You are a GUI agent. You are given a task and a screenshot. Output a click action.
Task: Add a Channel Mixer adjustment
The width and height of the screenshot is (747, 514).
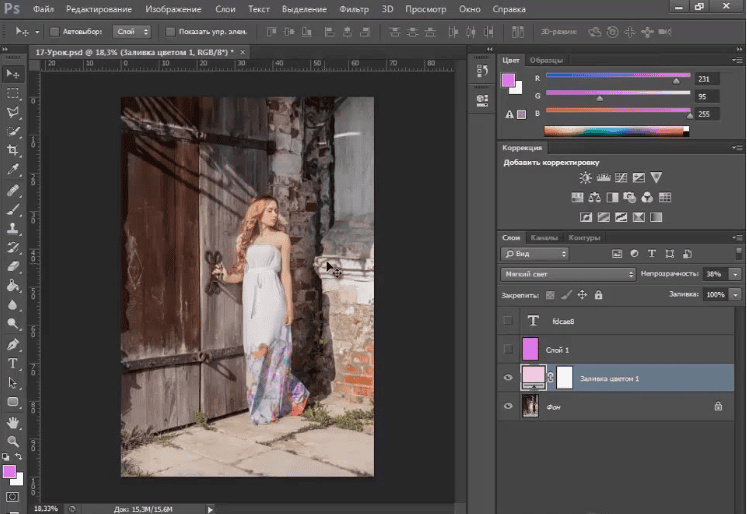[647, 197]
